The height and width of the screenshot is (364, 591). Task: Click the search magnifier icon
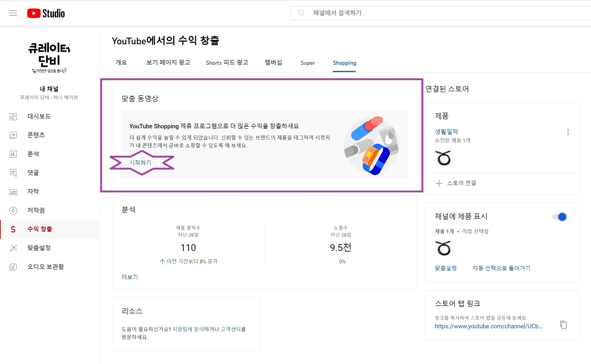click(x=301, y=13)
